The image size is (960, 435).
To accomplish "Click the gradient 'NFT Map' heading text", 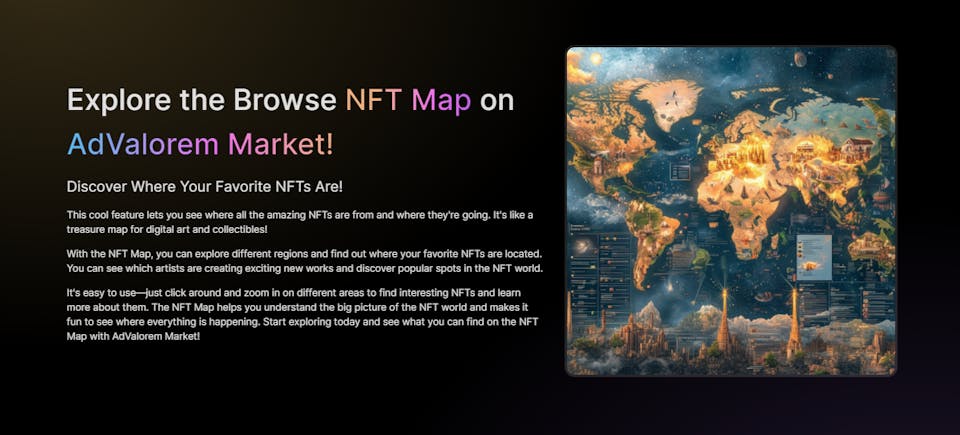I will (x=408, y=100).
